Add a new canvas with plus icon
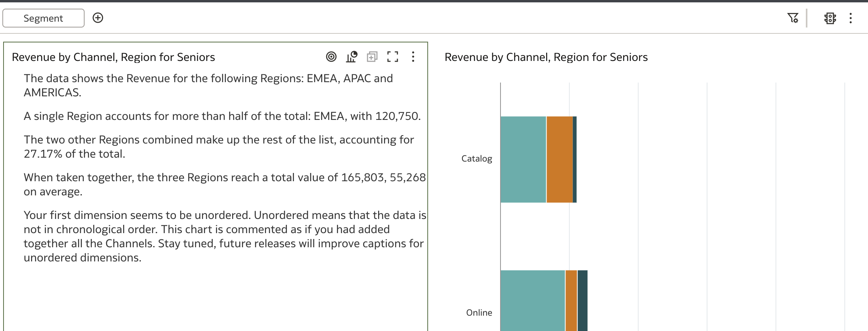The image size is (868, 331). click(98, 18)
